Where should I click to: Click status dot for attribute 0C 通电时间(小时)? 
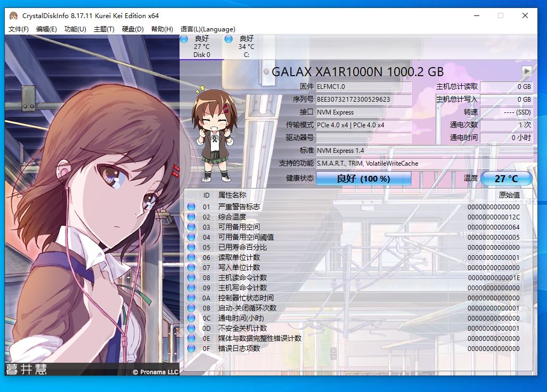pyautogui.click(x=191, y=318)
